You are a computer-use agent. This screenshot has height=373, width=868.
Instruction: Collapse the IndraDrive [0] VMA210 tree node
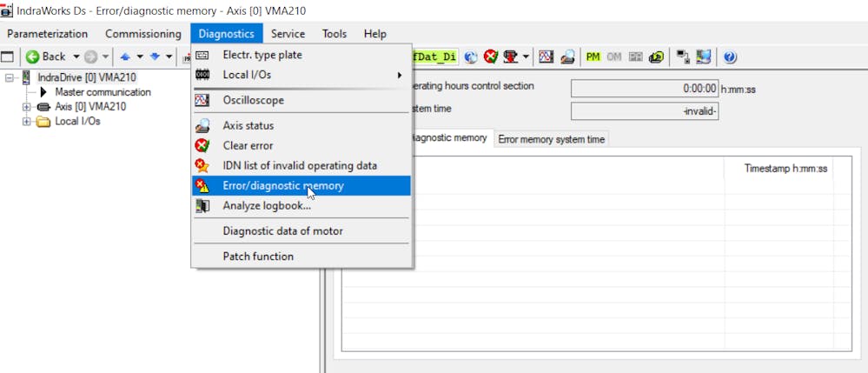10,77
